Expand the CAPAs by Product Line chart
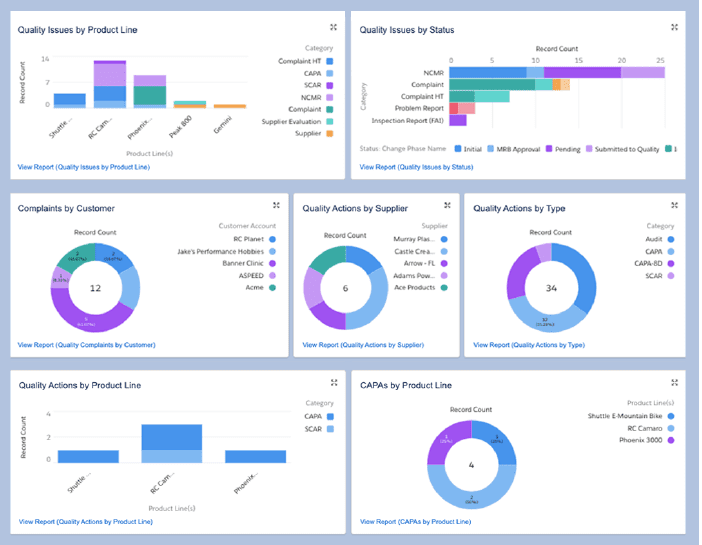The width and height of the screenshot is (702, 545). [x=675, y=382]
